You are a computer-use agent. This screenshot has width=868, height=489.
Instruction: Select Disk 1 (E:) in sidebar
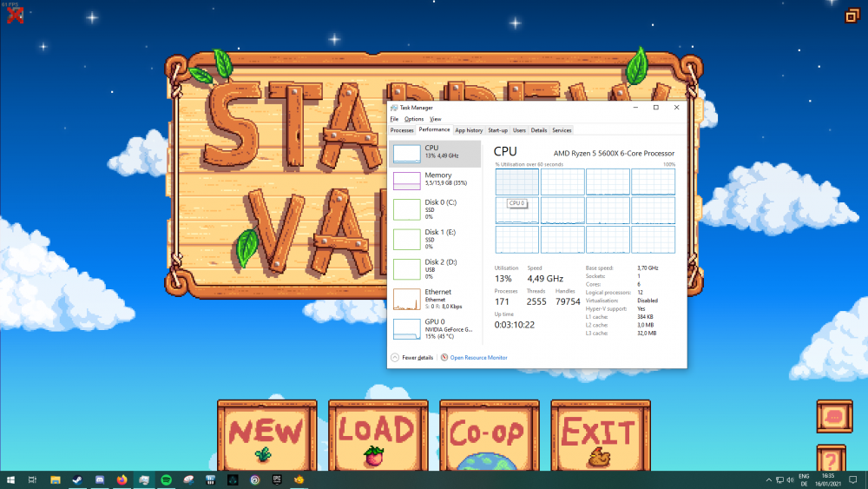tap(435, 239)
